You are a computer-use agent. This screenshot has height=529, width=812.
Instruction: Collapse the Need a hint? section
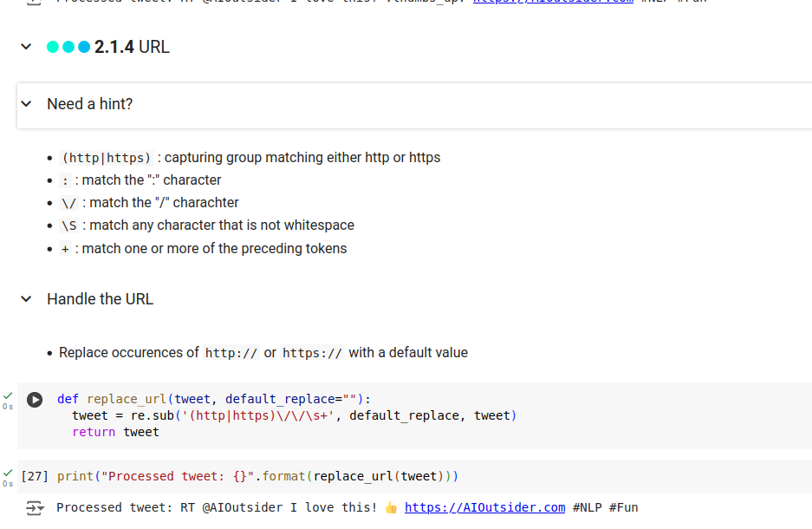[27, 104]
